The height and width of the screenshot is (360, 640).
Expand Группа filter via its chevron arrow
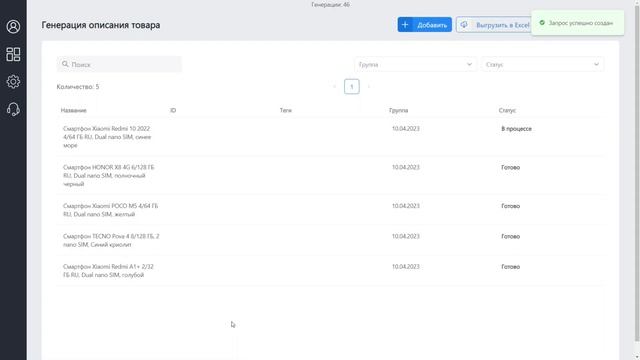469,64
